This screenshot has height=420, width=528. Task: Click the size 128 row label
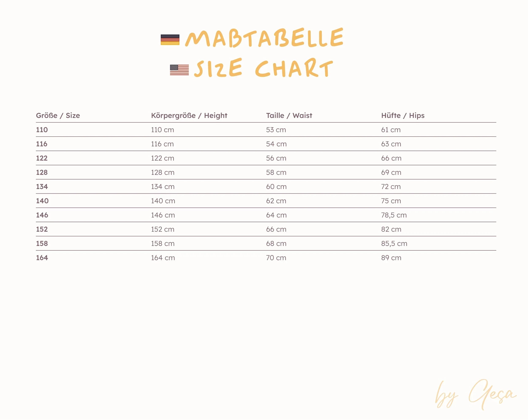click(x=42, y=173)
